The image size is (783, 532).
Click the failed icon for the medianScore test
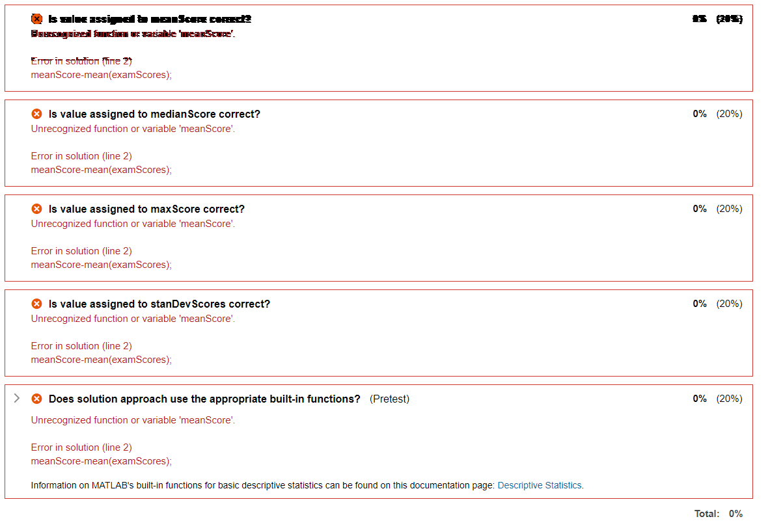(x=37, y=114)
